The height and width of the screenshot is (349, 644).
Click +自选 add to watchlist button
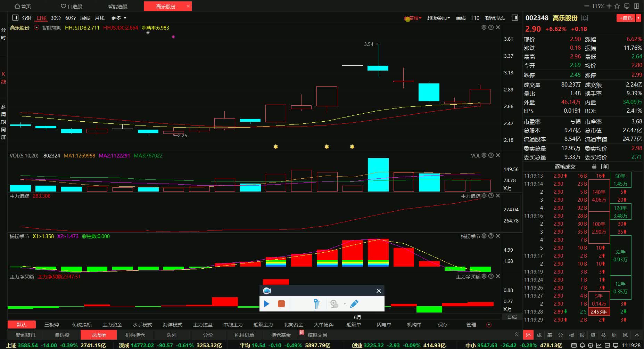[x=626, y=18]
